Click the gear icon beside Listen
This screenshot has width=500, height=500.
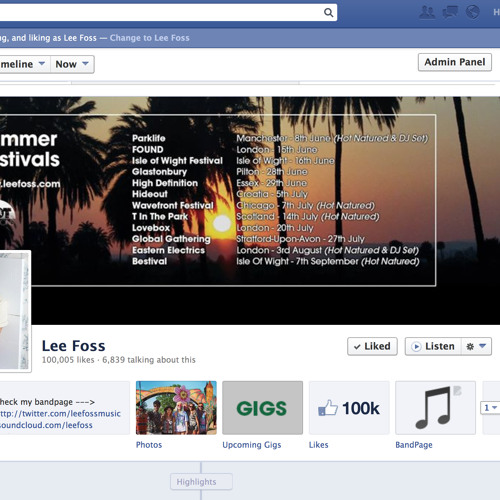tap(470, 347)
